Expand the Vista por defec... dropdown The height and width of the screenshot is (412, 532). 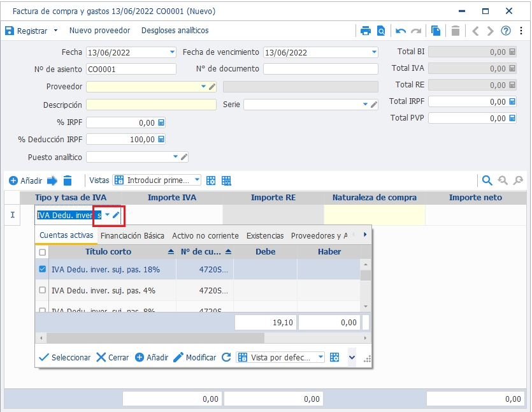tap(320, 357)
